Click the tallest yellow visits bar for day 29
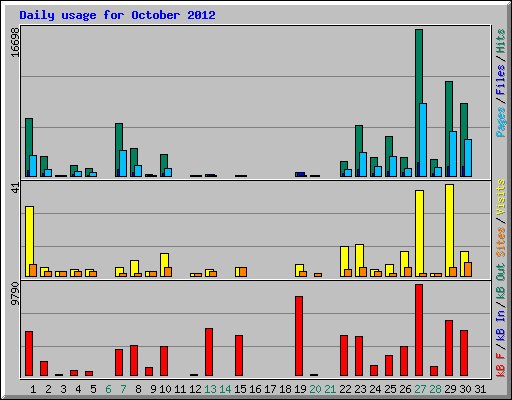512x400 pixels. click(x=449, y=230)
